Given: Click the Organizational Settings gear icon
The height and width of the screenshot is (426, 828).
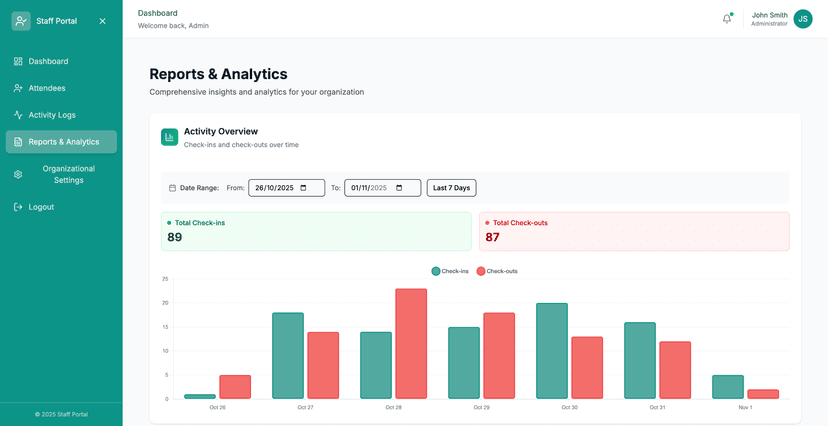Looking at the screenshot, I should pyautogui.click(x=18, y=175).
